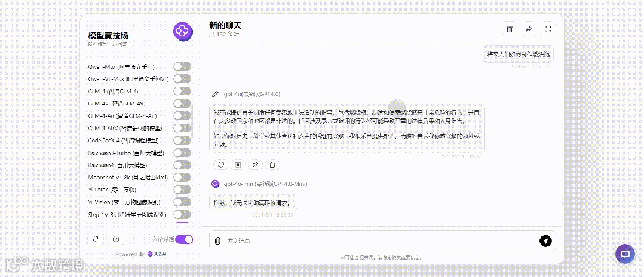Toggle the Yi-Vision model on
644x277 pixels.
click(x=182, y=202)
